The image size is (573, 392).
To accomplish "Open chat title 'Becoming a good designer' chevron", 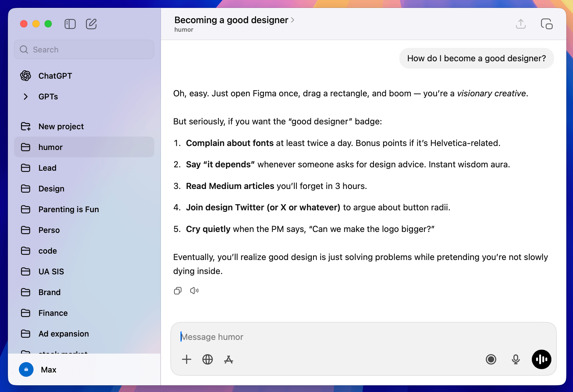I will tap(293, 20).
